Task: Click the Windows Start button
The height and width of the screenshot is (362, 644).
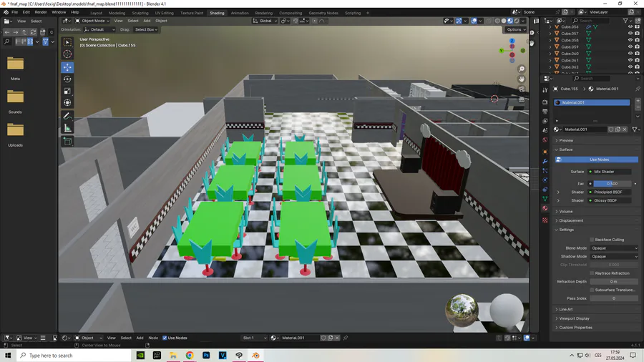Action: (8, 356)
